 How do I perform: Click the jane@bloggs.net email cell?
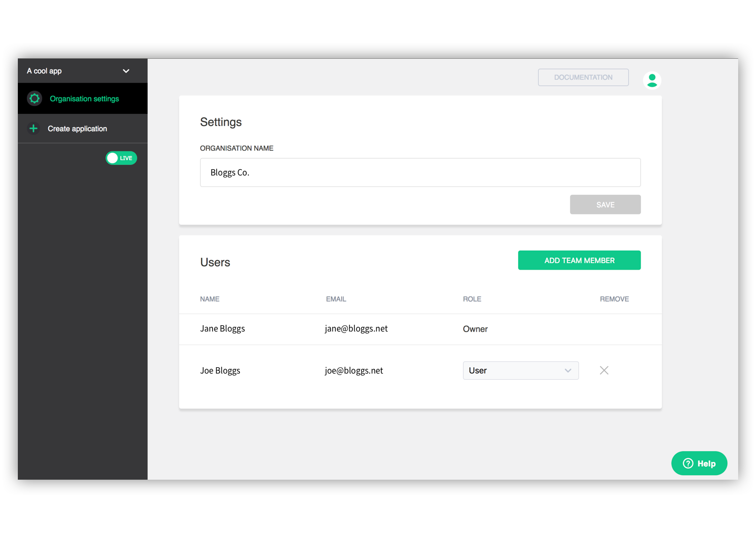coord(356,329)
